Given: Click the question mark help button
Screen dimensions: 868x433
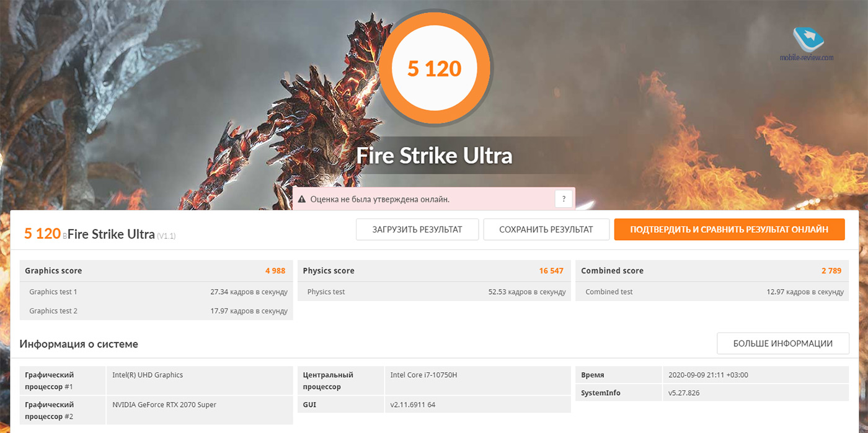Looking at the screenshot, I should (564, 199).
